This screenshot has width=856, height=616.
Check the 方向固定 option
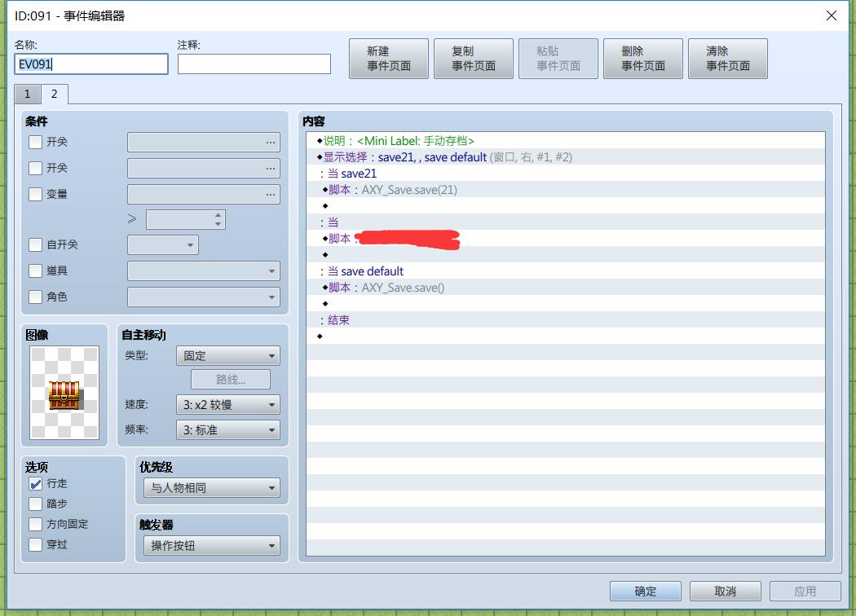[36, 525]
